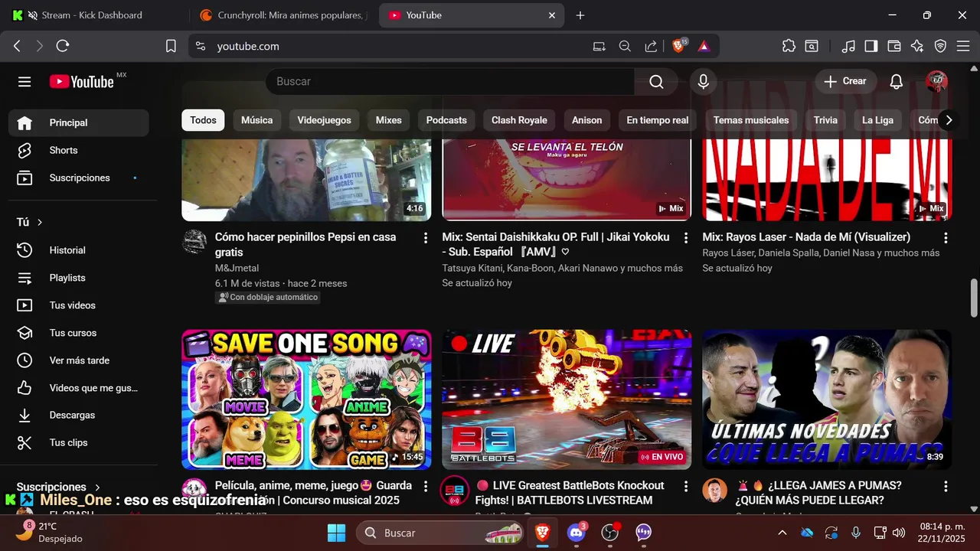Expand Suscripciones section heading
This screenshot has height=551, width=980.
[x=58, y=487]
